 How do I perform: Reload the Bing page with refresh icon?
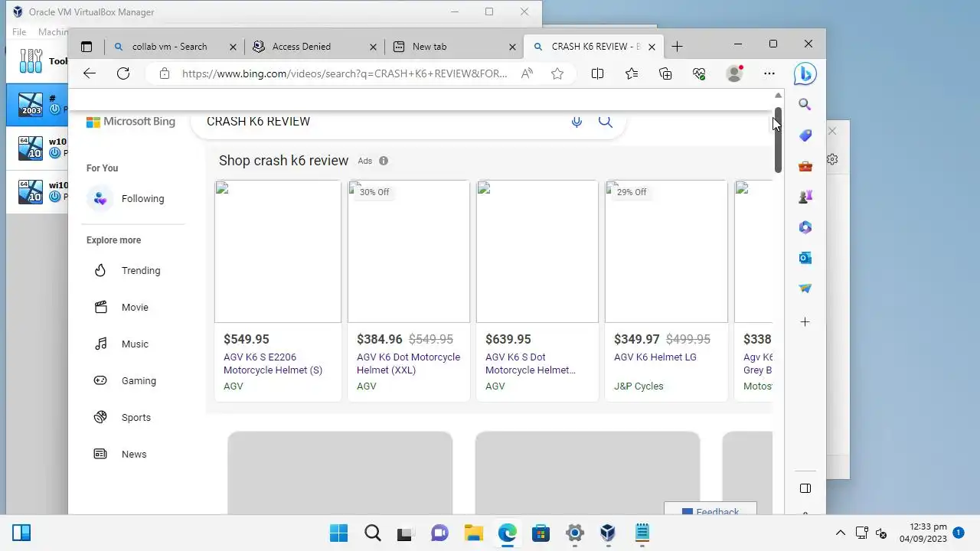click(123, 73)
